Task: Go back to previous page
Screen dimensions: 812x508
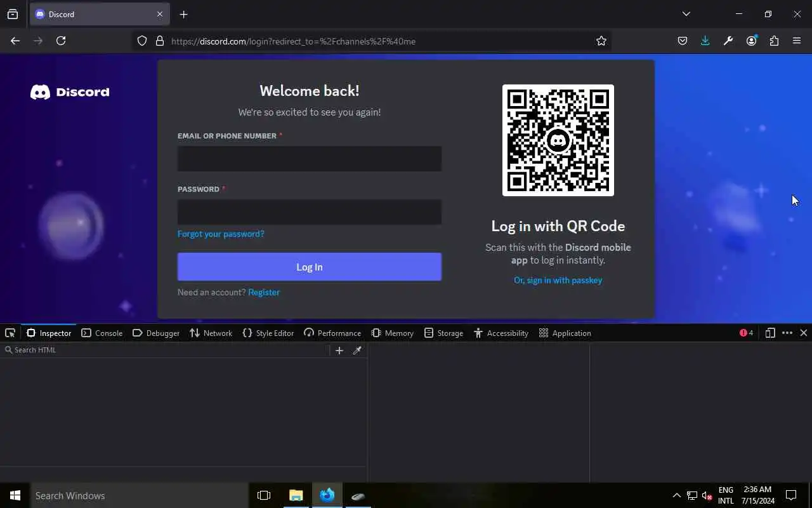Action: tap(15, 41)
